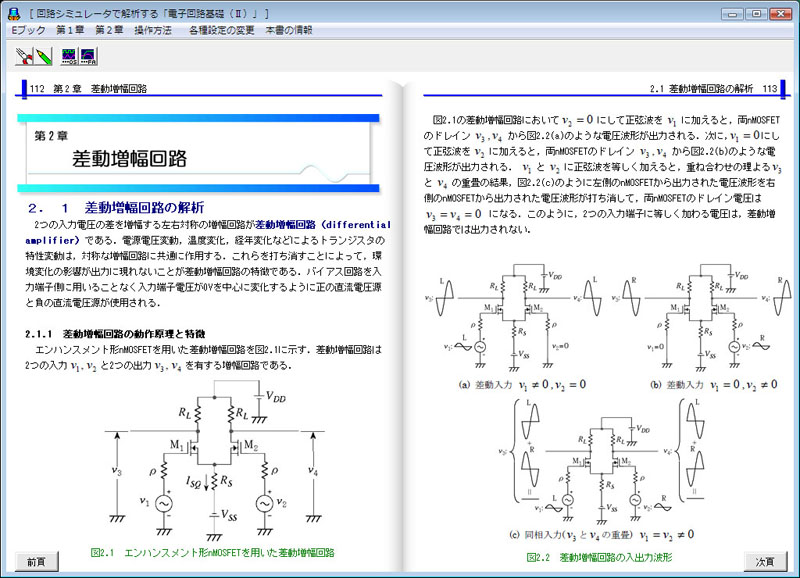Image resolution: width=800 pixels, height=578 pixels.
Task: Click the M1 transistor label in Figure 2.1
Action: (177, 445)
